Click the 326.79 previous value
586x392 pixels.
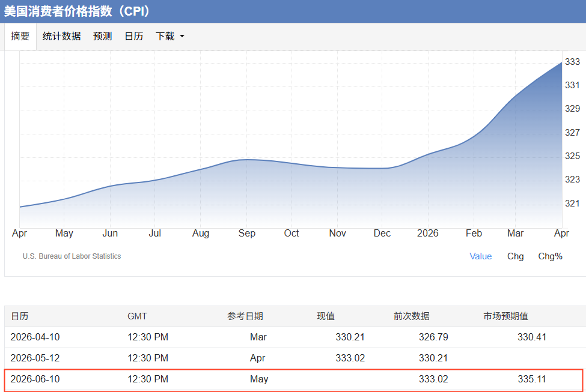(x=433, y=337)
